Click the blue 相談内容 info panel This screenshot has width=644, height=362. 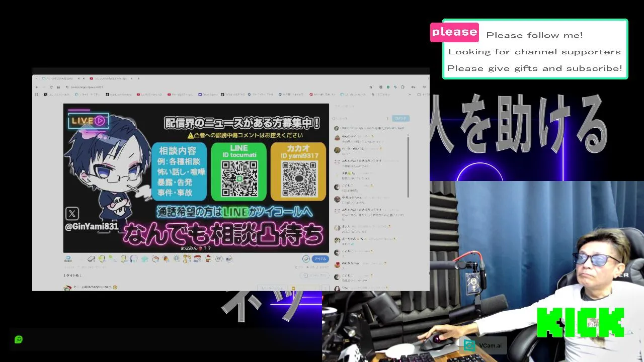click(x=180, y=171)
